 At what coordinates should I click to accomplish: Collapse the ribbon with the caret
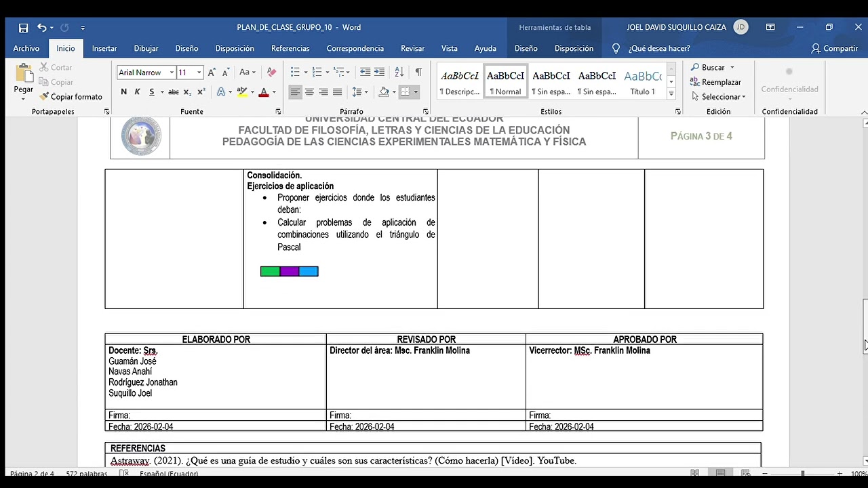click(863, 113)
